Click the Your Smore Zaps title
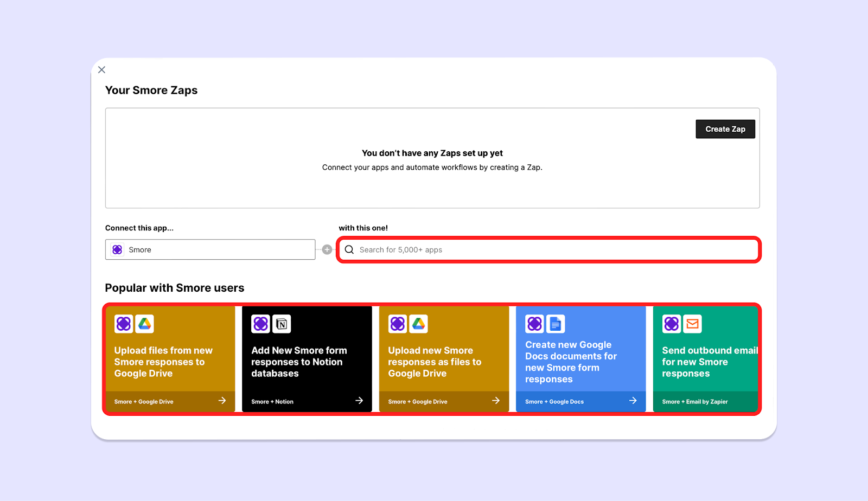 tap(151, 90)
